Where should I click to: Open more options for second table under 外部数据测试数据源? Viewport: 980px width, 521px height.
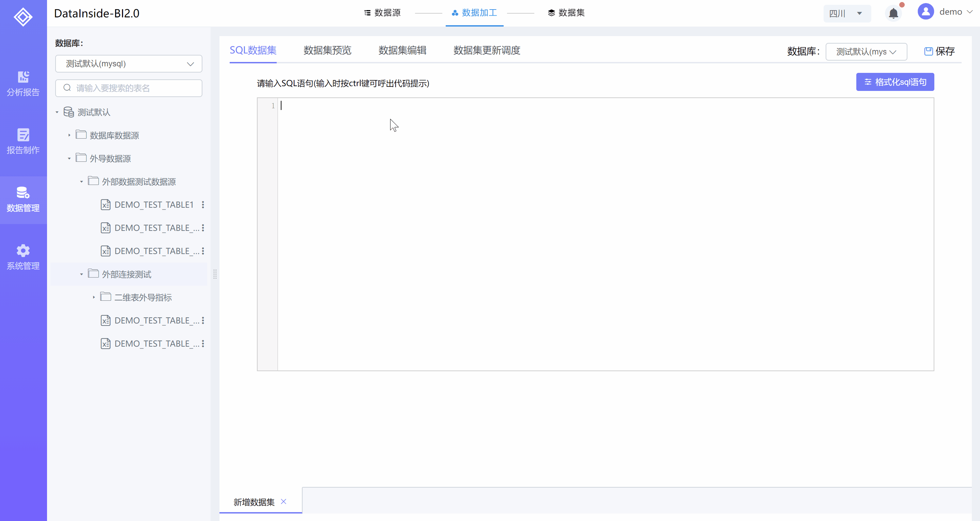point(203,228)
